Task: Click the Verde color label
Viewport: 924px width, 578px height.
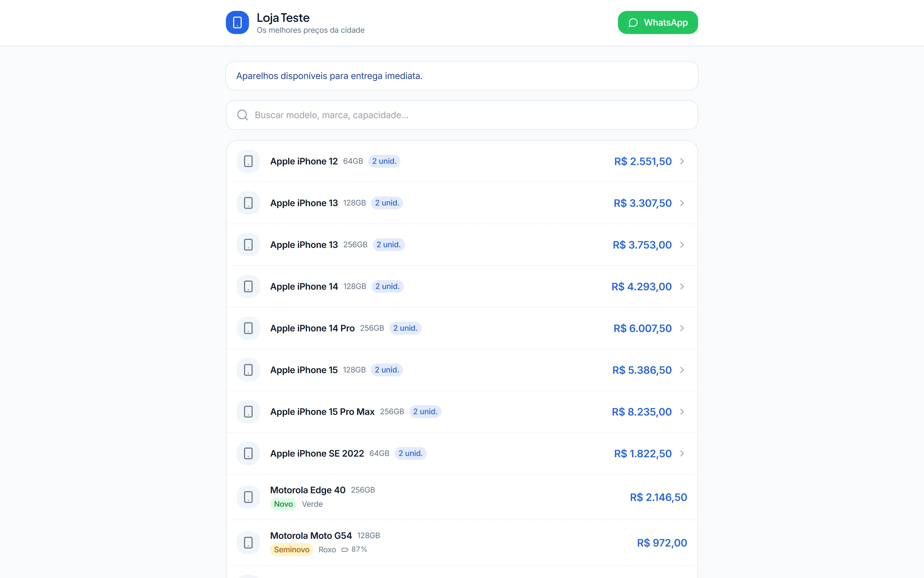Action: (312, 504)
